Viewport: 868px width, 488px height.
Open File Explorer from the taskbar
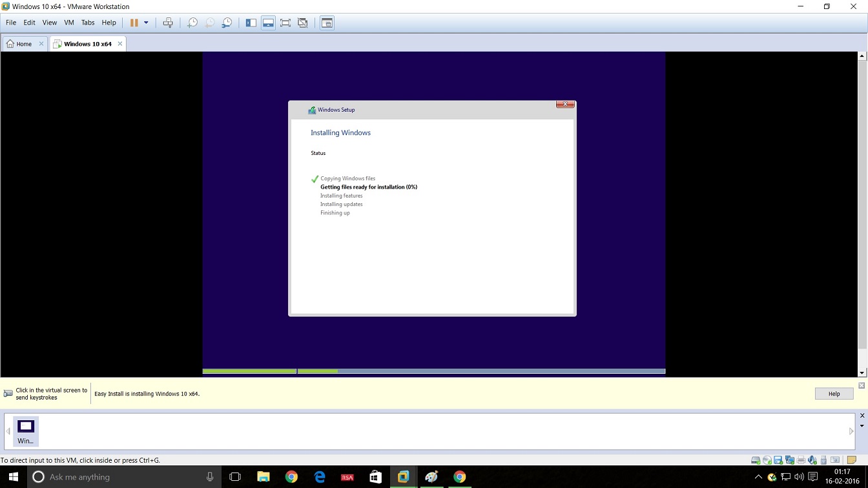[263, 477]
